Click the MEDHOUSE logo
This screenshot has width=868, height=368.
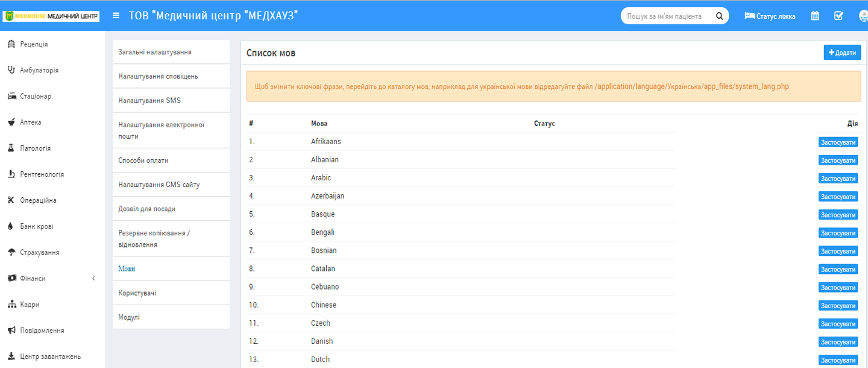(x=52, y=16)
